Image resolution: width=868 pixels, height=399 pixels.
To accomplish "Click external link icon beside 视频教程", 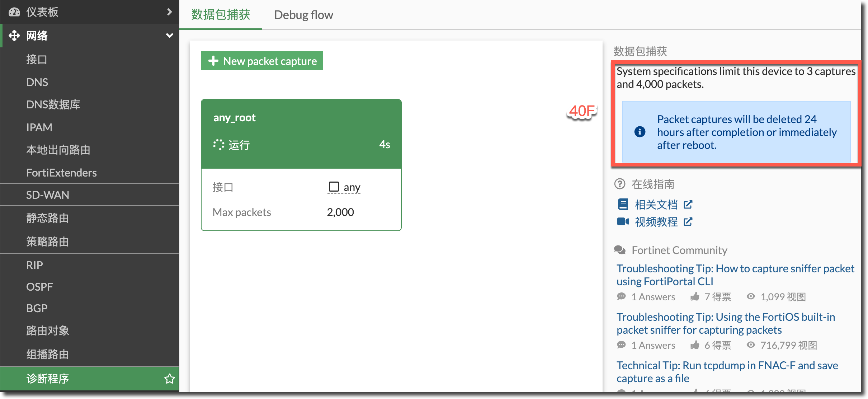I will (688, 222).
